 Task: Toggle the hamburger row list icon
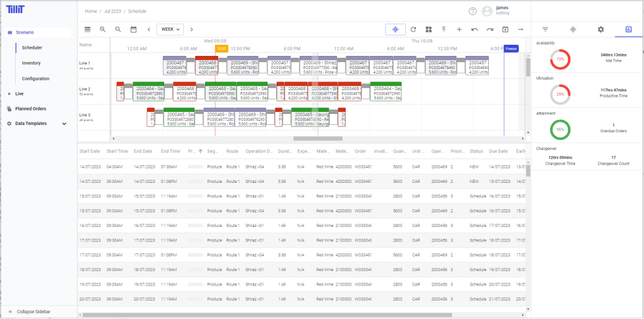coord(87,30)
